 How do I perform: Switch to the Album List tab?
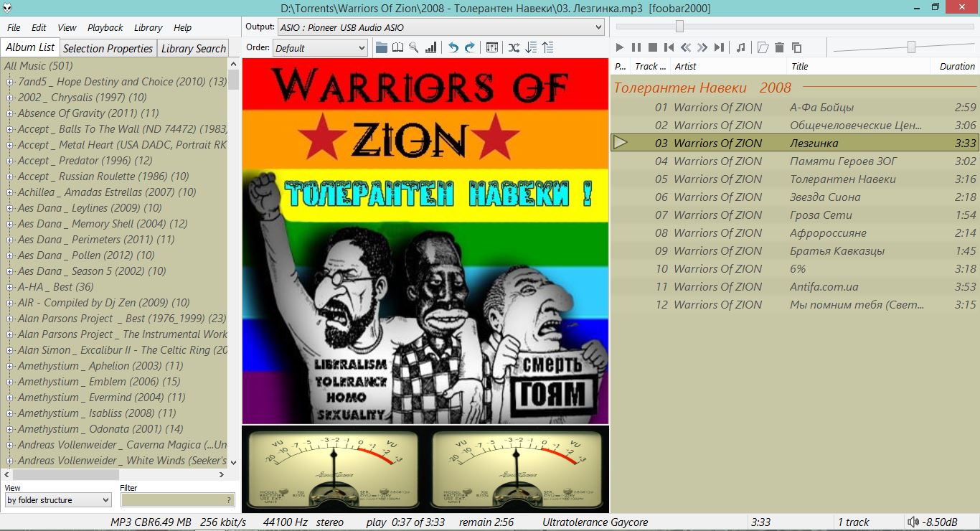30,47
